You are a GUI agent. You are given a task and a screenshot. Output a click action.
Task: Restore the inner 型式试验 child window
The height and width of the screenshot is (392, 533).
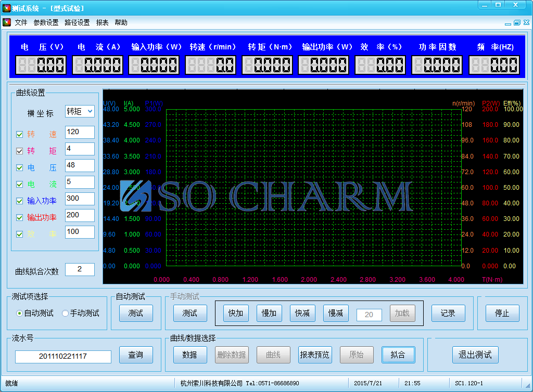[x=517, y=23]
